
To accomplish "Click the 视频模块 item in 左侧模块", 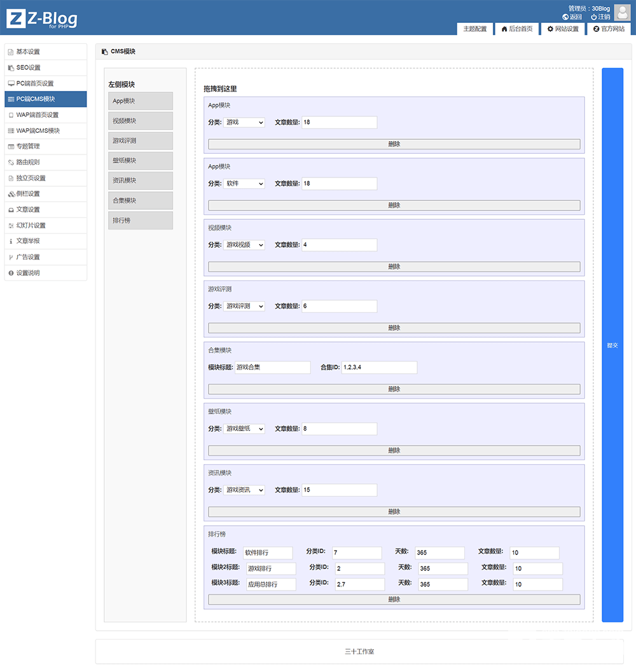I will point(141,121).
